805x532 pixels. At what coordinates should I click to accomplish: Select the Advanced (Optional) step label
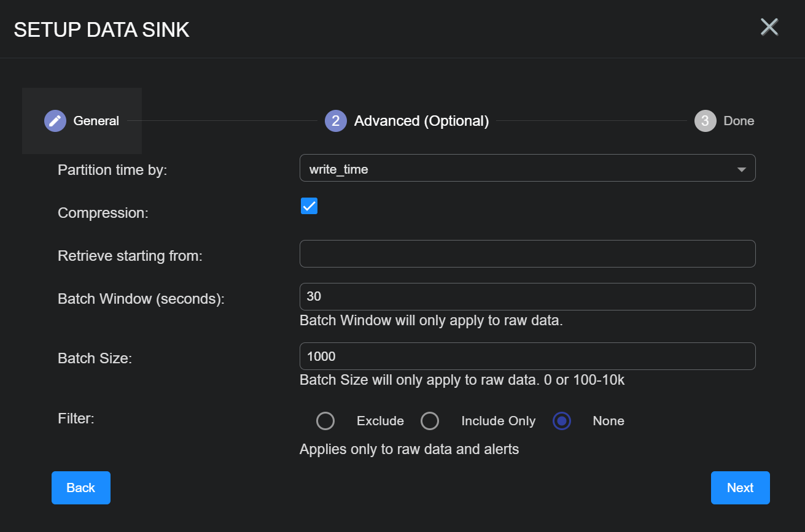click(x=421, y=121)
